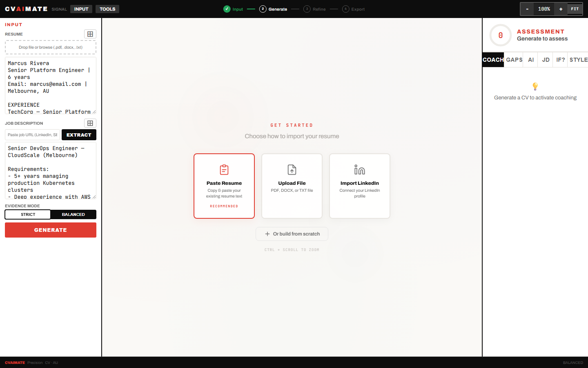Click the plus icon for build from scratch

[x=267, y=234]
